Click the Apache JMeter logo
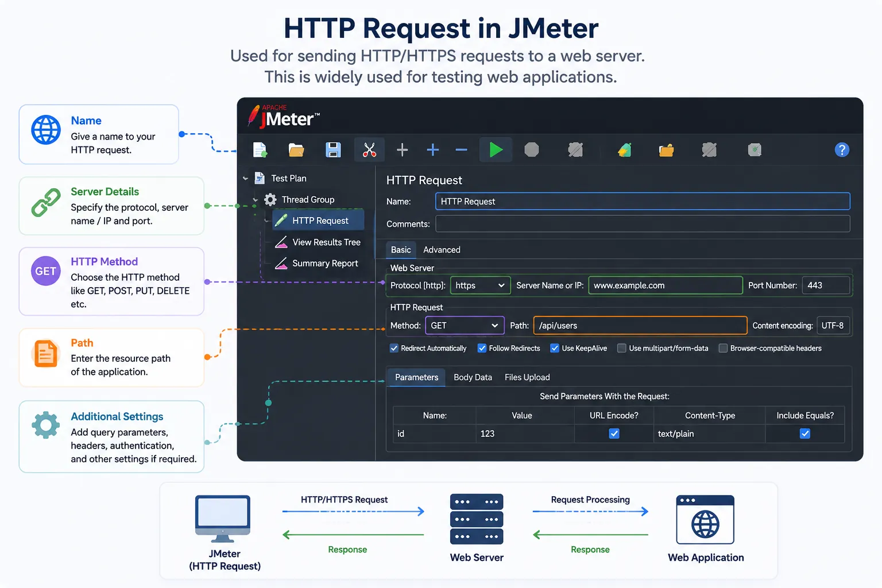This screenshot has width=882, height=588. click(x=284, y=117)
